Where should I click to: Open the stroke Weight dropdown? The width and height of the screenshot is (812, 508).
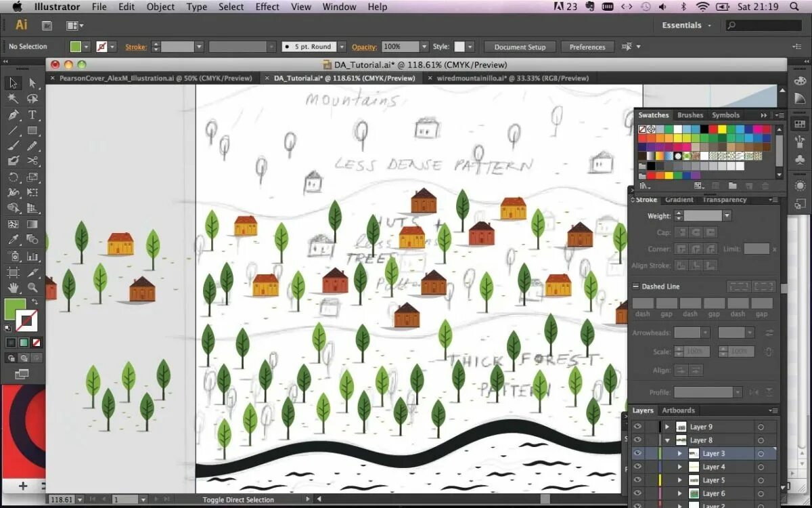click(x=727, y=215)
